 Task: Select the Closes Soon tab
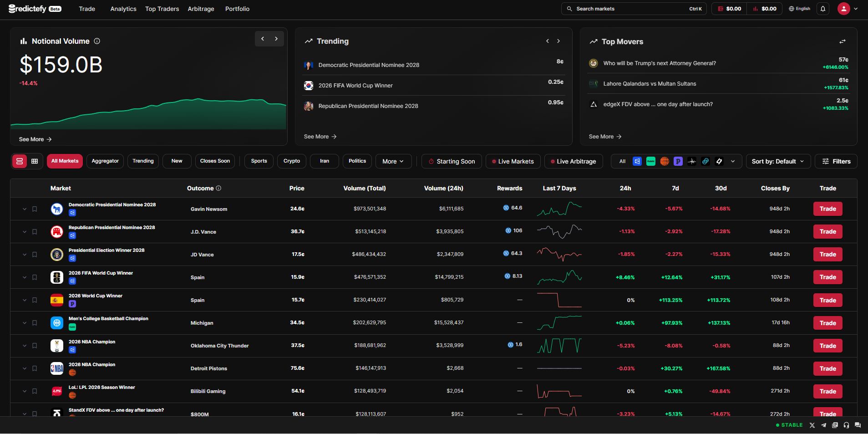(x=215, y=161)
